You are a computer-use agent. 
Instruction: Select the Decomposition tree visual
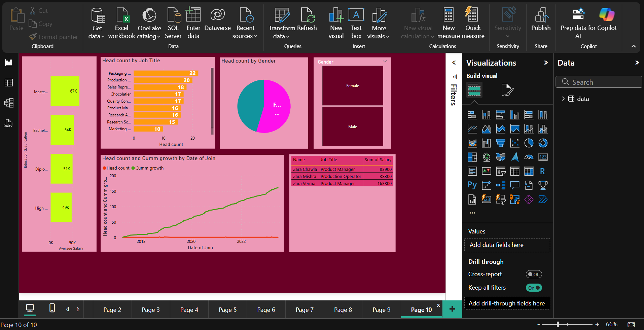point(500,185)
